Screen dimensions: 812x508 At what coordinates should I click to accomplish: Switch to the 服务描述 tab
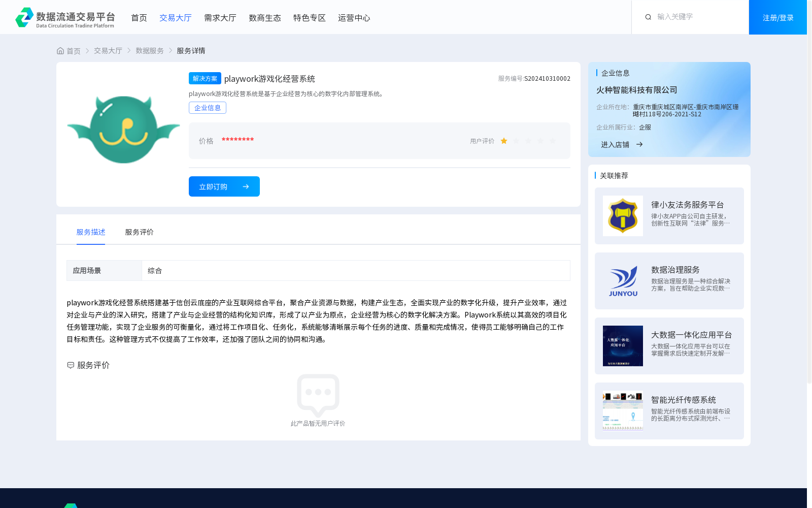tap(91, 232)
